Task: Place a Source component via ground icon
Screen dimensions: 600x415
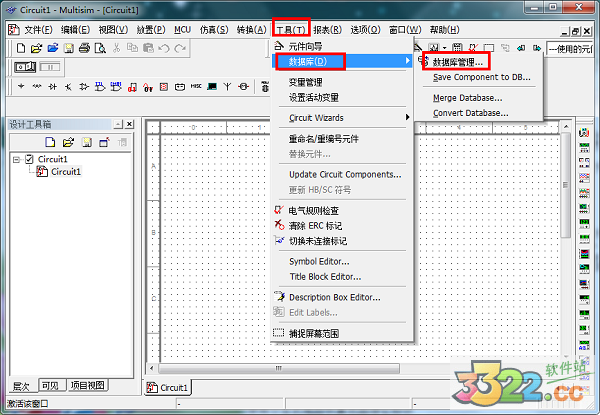Action: (21, 87)
